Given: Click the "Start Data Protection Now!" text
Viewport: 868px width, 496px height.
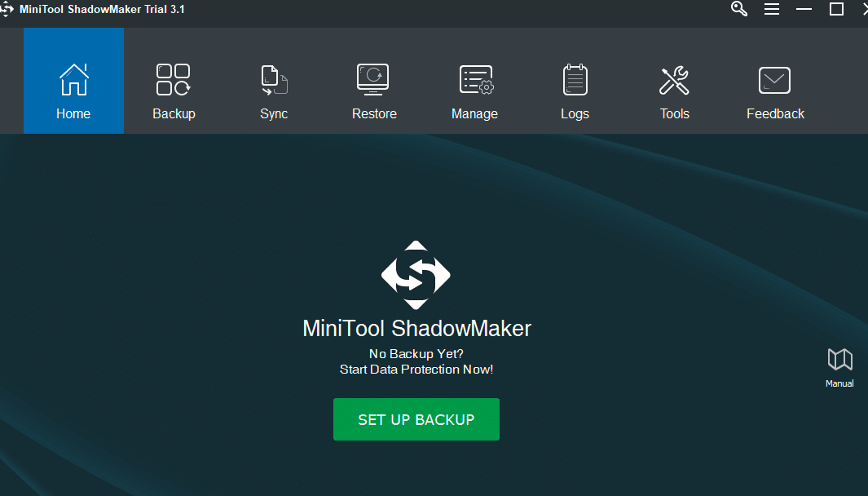Looking at the screenshot, I should pos(416,370).
